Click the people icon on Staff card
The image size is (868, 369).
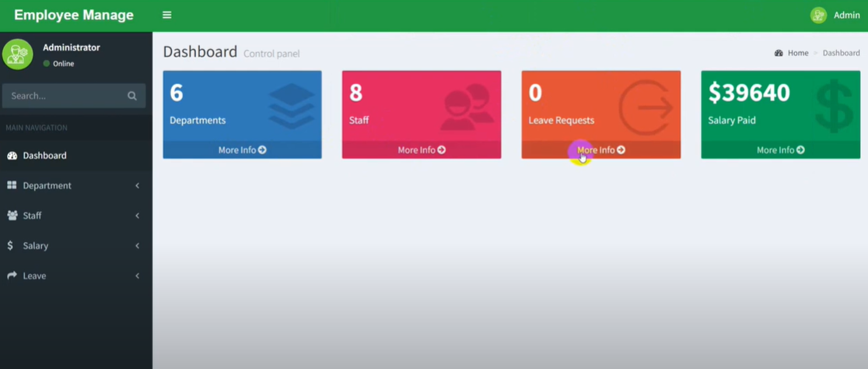pyautogui.click(x=467, y=107)
